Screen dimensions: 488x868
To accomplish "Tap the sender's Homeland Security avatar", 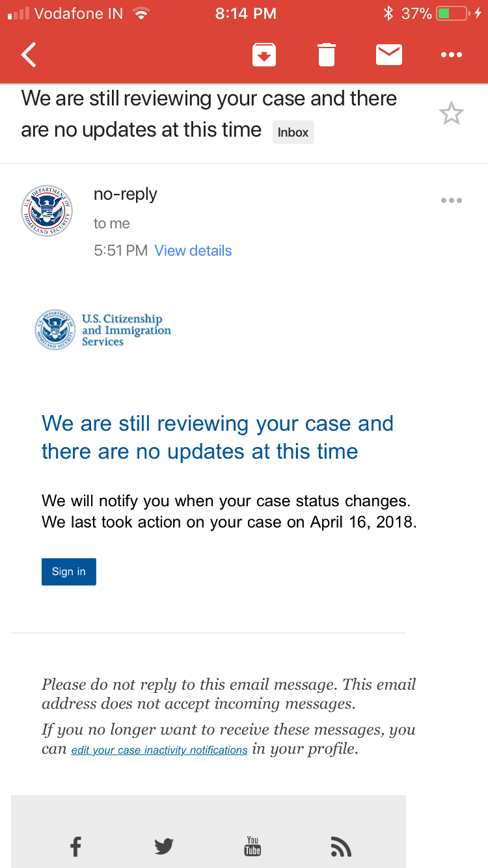I will pyautogui.click(x=47, y=211).
